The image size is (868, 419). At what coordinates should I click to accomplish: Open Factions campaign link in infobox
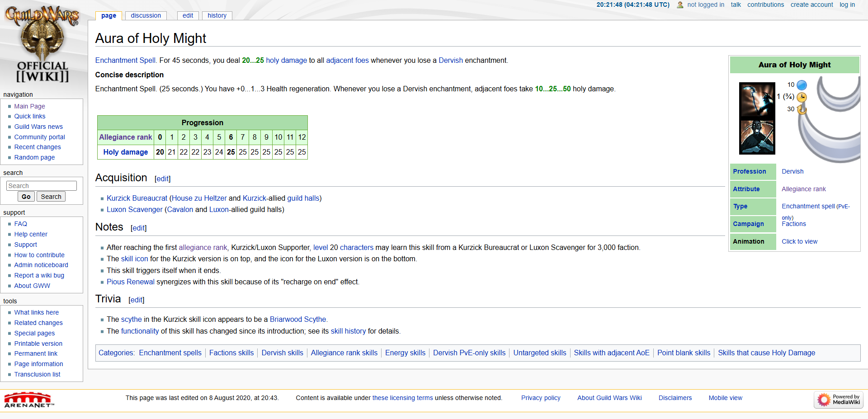tap(794, 224)
